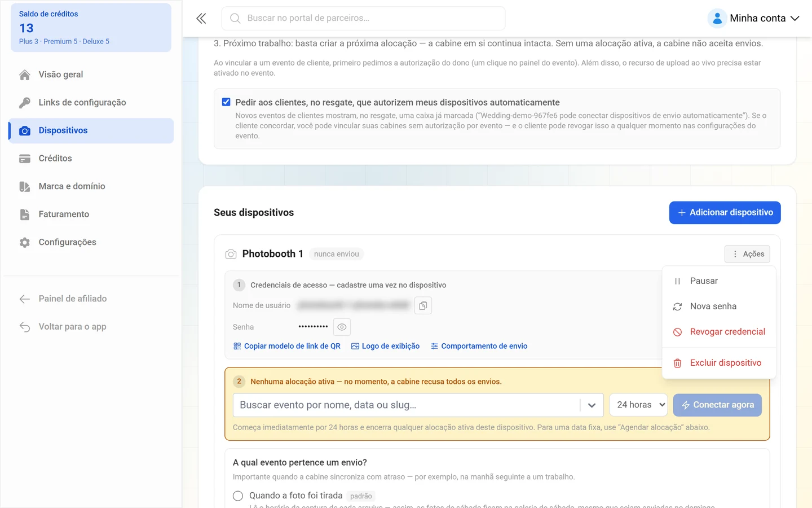Click the user avatar icon
Viewport: 812px width, 508px height.
pos(717,19)
